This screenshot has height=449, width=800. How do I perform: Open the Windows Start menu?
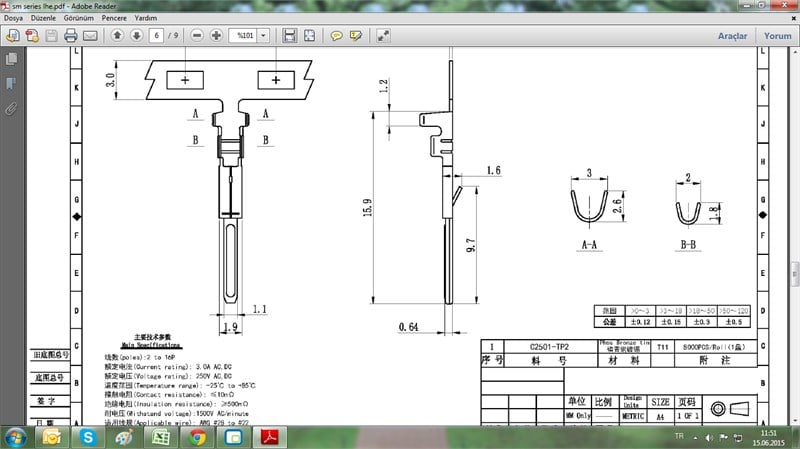pos(15,438)
